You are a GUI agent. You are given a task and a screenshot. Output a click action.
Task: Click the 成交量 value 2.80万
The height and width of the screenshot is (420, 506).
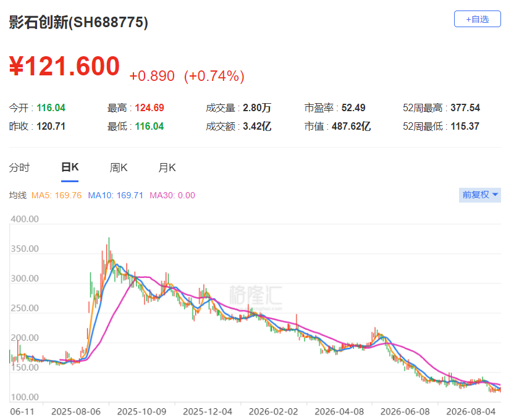point(257,107)
